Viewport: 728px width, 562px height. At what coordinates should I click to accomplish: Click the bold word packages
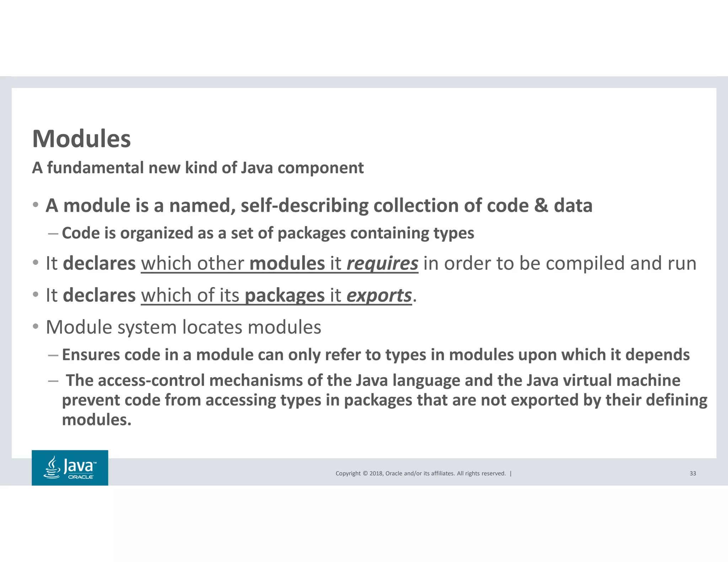click(285, 296)
